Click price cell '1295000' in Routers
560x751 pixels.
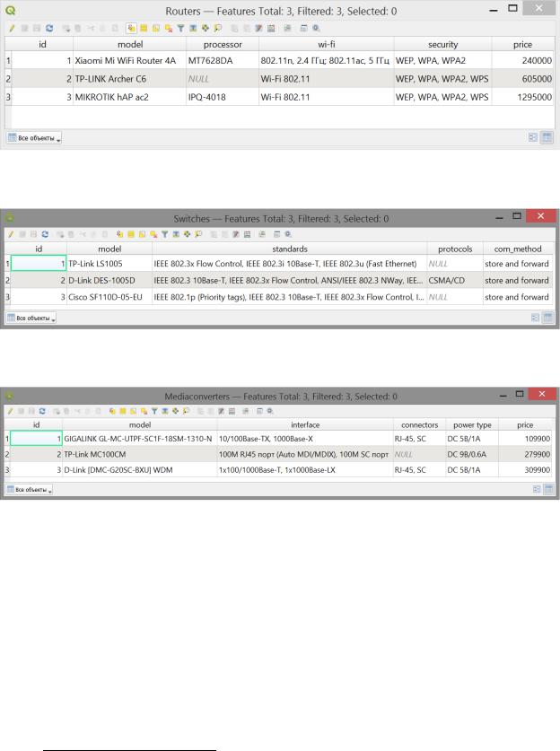pos(522,97)
